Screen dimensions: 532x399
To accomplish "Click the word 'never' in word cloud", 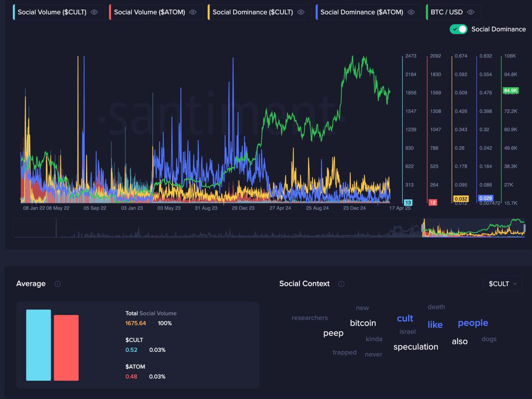I will 373,354.
